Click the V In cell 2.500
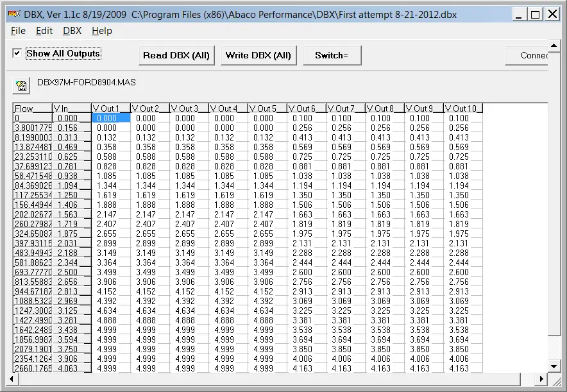 point(72,272)
